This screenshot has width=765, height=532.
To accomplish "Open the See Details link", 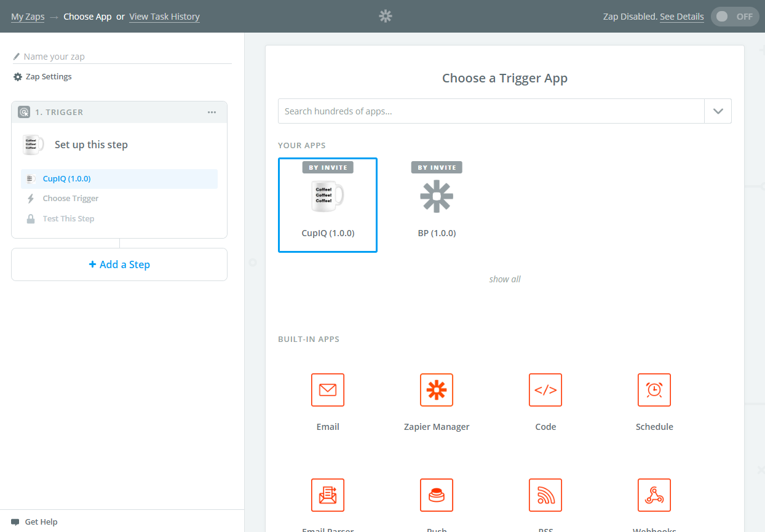I will (682, 17).
